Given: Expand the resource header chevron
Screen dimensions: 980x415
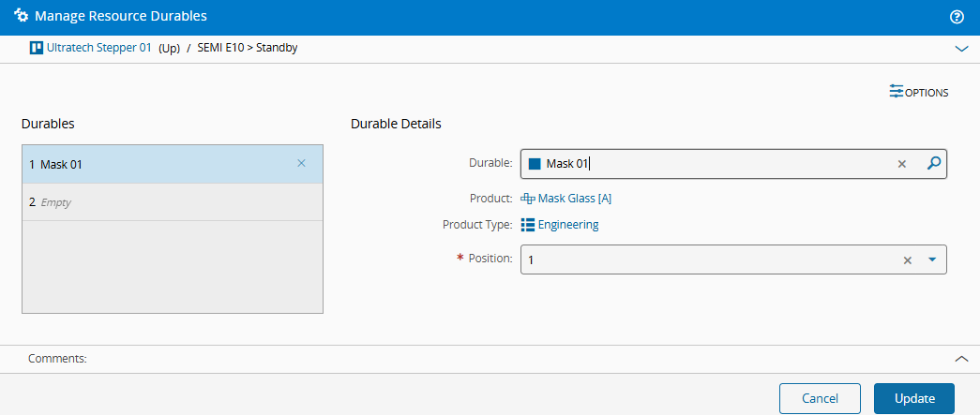Looking at the screenshot, I should coord(962,49).
